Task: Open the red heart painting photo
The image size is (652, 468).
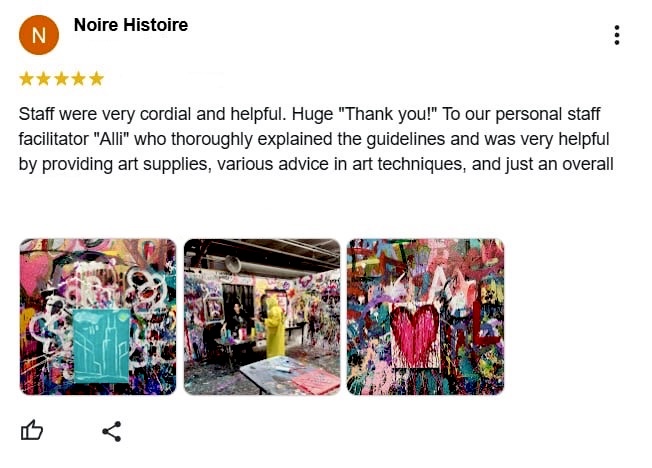Action: tap(425, 317)
